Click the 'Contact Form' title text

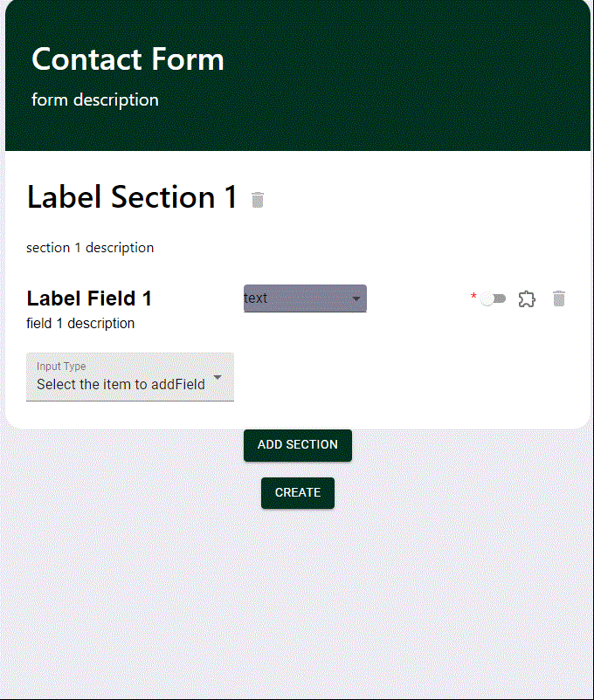128,59
